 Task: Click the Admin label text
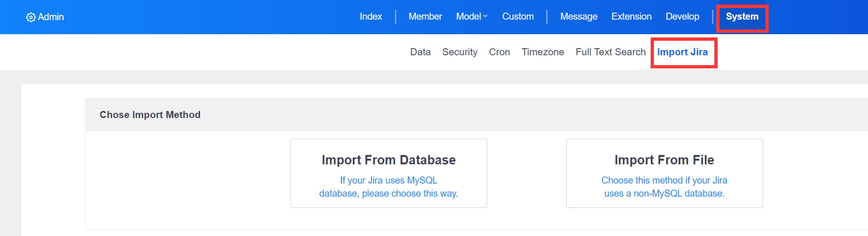[x=51, y=17]
